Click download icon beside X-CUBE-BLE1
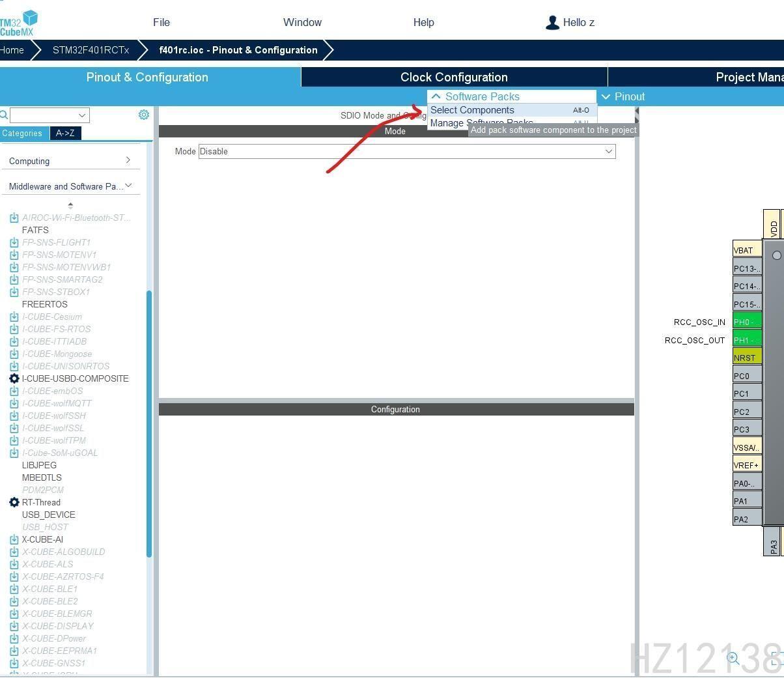 [14, 589]
